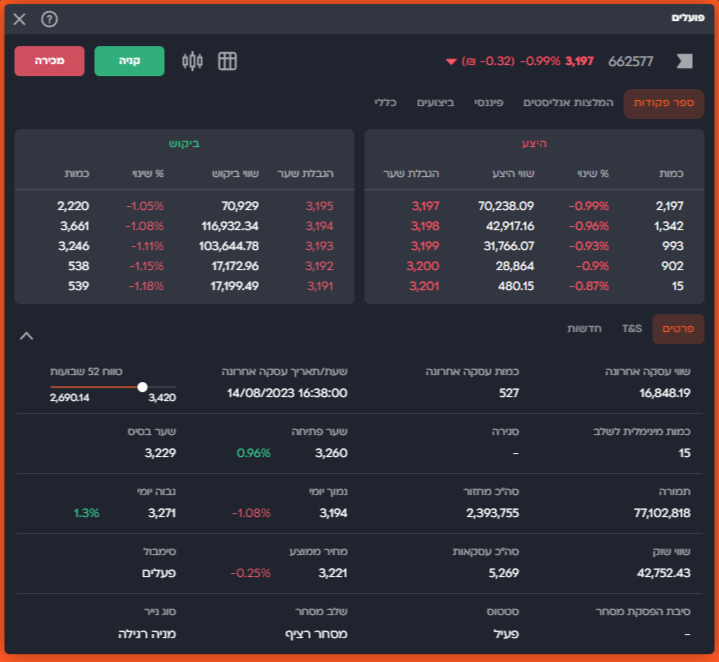The height and width of the screenshot is (662, 719).
Task: Collapse the details section with chevron
Action: [x=26, y=336]
